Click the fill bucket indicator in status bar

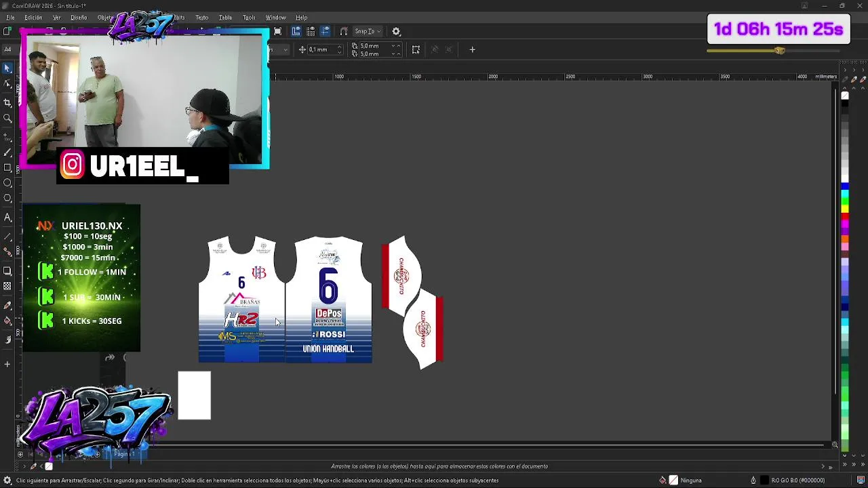click(x=663, y=481)
